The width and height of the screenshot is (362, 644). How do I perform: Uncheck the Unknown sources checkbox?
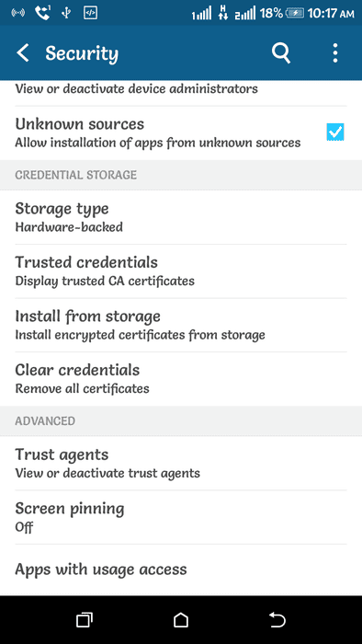point(335,132)
